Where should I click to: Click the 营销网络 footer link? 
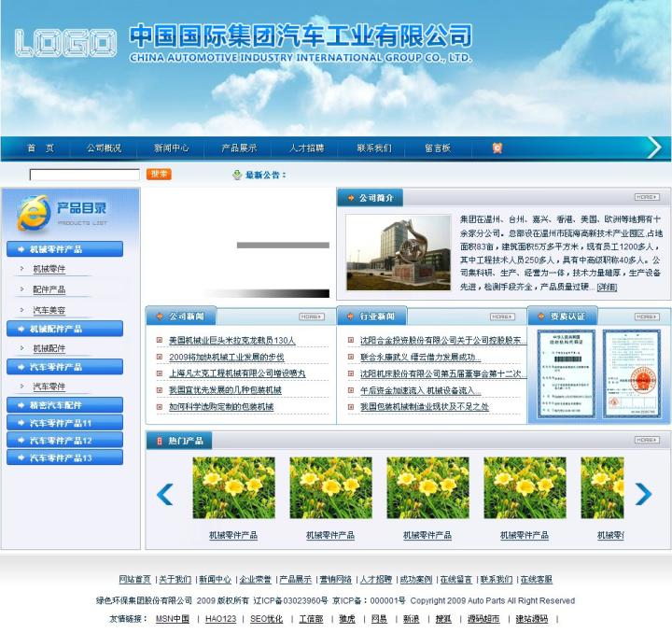pyautogui.click(x=336, y=580)
